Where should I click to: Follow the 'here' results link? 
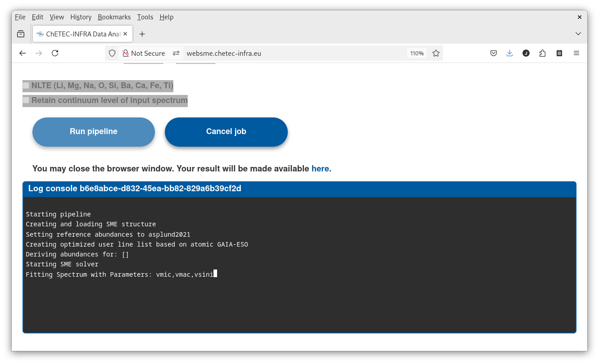click(320, 169)
